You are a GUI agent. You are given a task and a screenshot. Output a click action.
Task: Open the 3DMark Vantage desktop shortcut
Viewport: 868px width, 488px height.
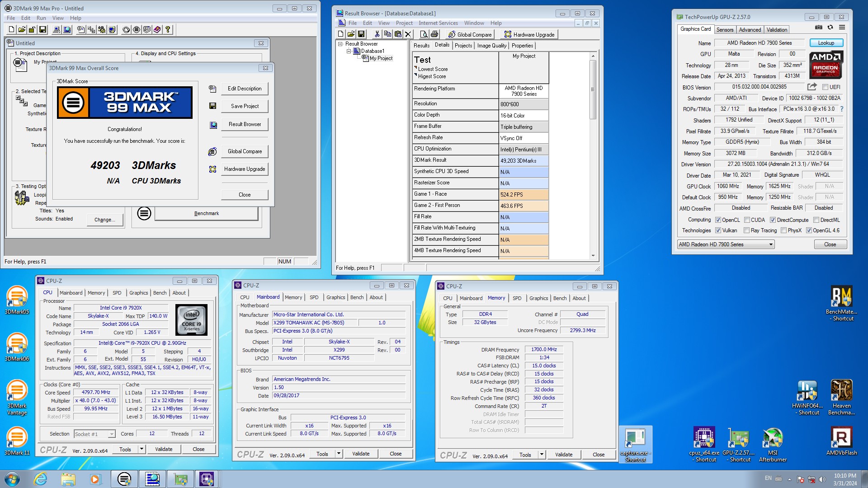pyautogui.click(x=17, y=398)
